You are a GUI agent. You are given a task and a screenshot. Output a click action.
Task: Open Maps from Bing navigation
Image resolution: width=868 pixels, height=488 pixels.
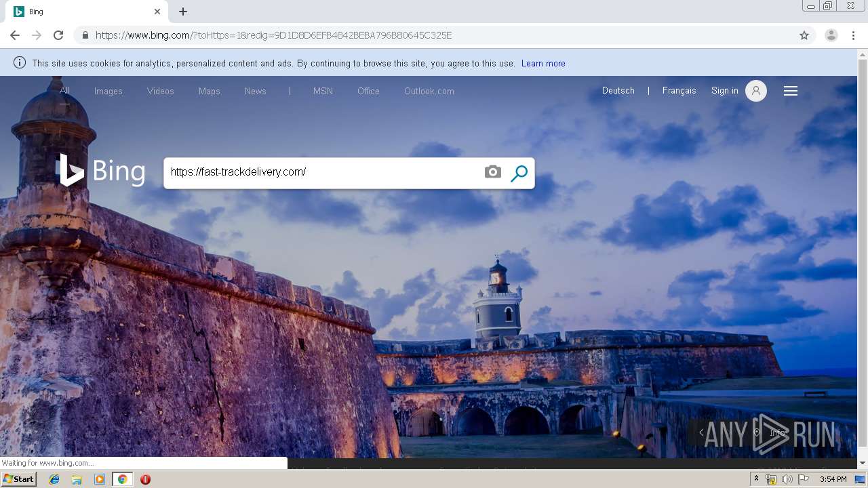pyautogui.click(x=210, y=91)
